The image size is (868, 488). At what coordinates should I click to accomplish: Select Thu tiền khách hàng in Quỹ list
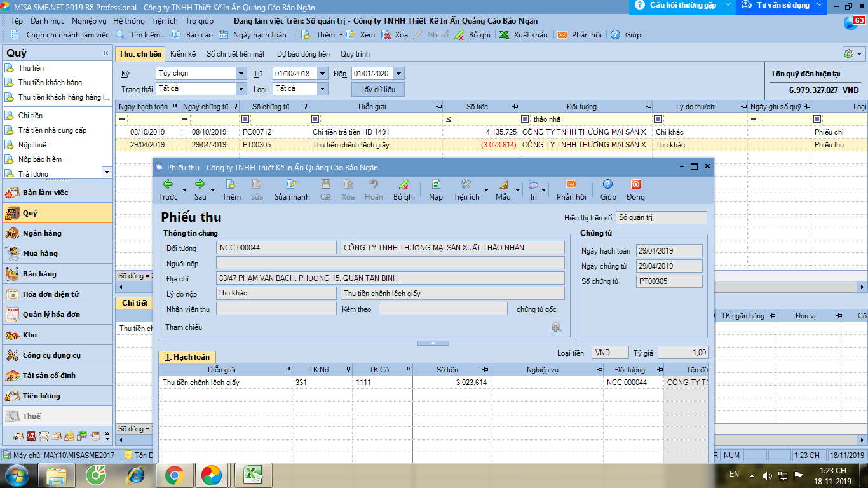coord(50,83)
